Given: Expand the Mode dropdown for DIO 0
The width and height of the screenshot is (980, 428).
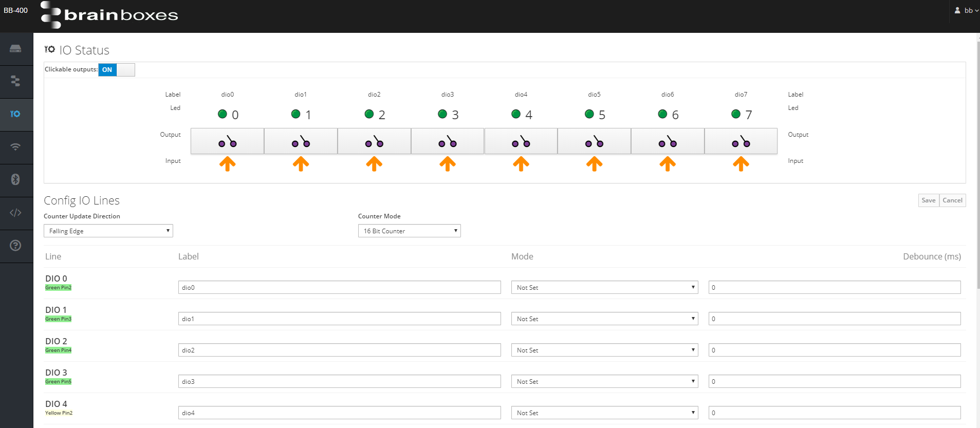Looking at the screenshot, I should (x=604, y=288).
